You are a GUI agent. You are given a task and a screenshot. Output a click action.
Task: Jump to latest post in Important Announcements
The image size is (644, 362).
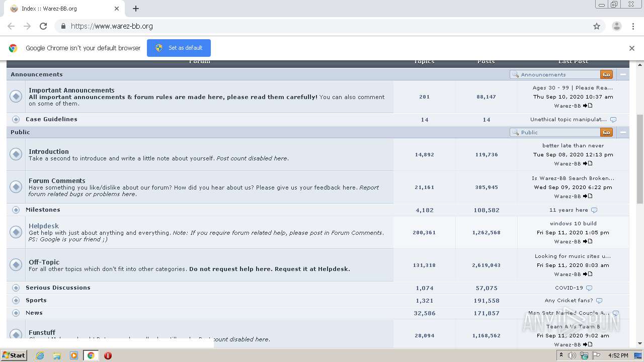pyautogui.click(x=588, y=106)
